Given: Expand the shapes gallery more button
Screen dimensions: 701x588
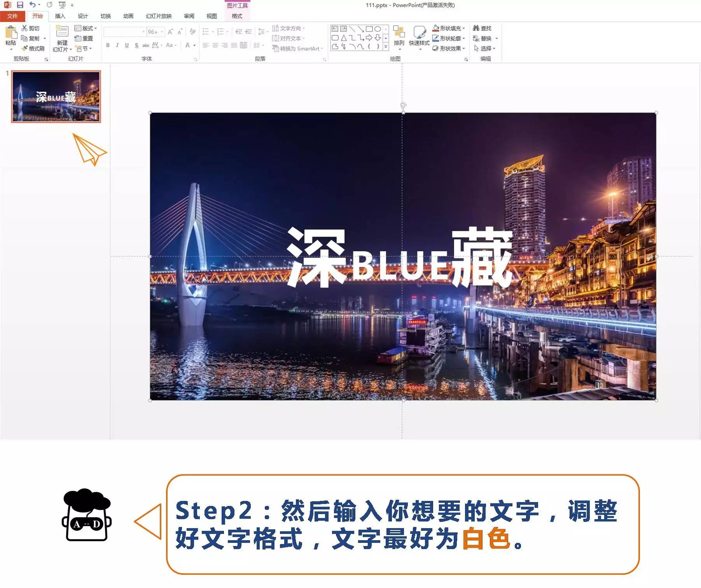Looking at the screenshot, I should [x=386, y=47].
